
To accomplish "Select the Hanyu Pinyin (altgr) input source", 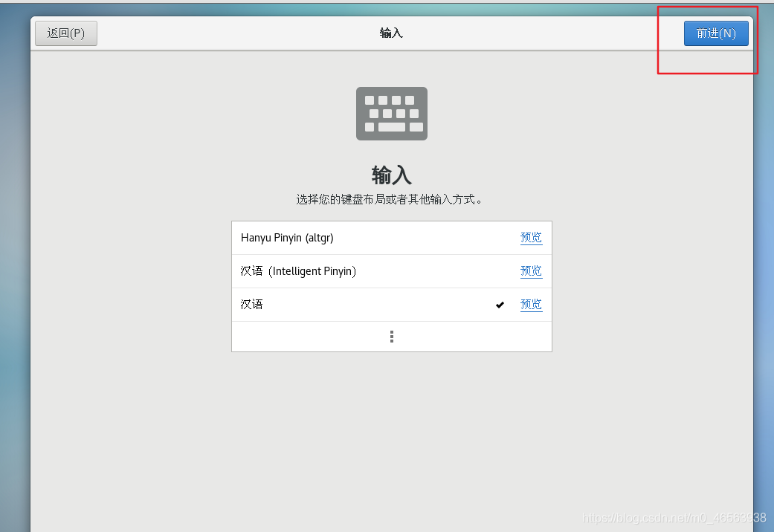I will tap(335, 237).
